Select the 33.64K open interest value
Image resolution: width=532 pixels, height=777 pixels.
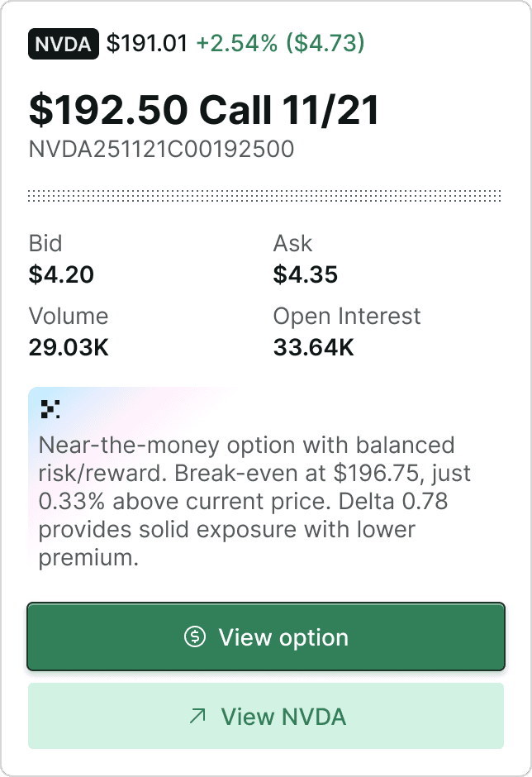[314, 347]
